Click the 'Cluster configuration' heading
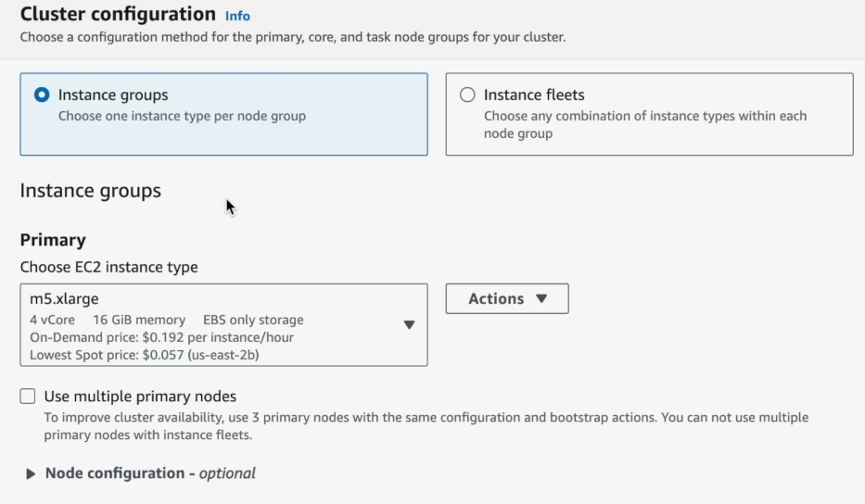This screenshot has height=504, width=865. (118, 14)
